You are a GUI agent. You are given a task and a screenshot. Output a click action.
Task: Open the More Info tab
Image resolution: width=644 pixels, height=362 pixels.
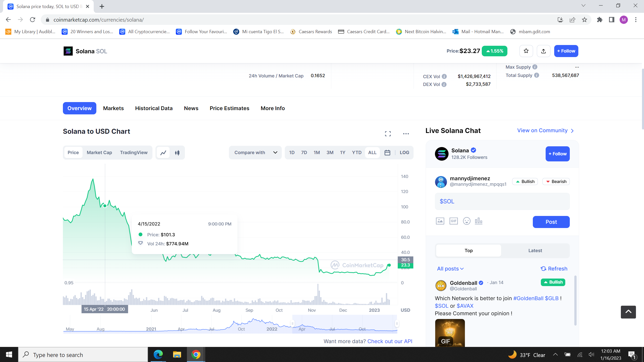(x=273, y=108)
